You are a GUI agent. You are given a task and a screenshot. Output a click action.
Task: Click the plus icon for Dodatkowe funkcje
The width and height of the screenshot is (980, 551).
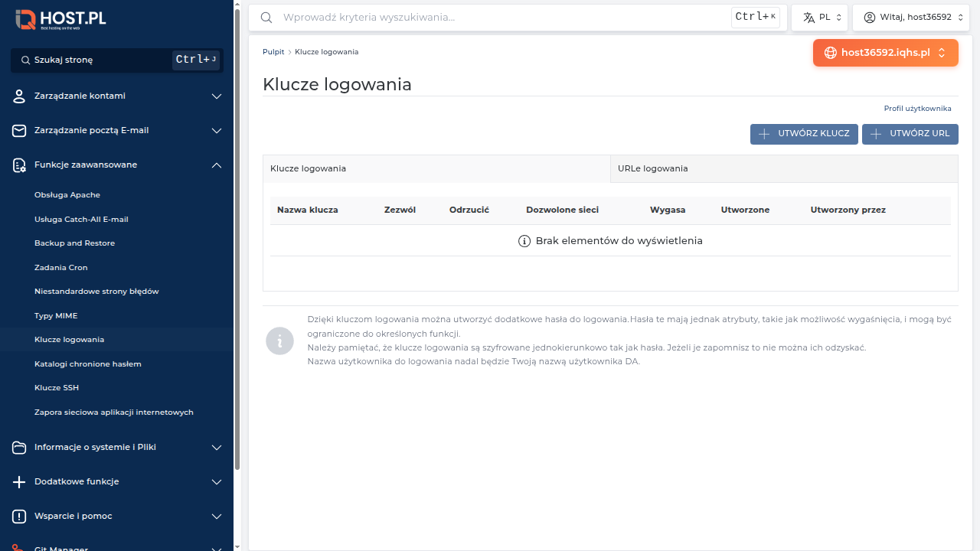click(x=19, y=482)
